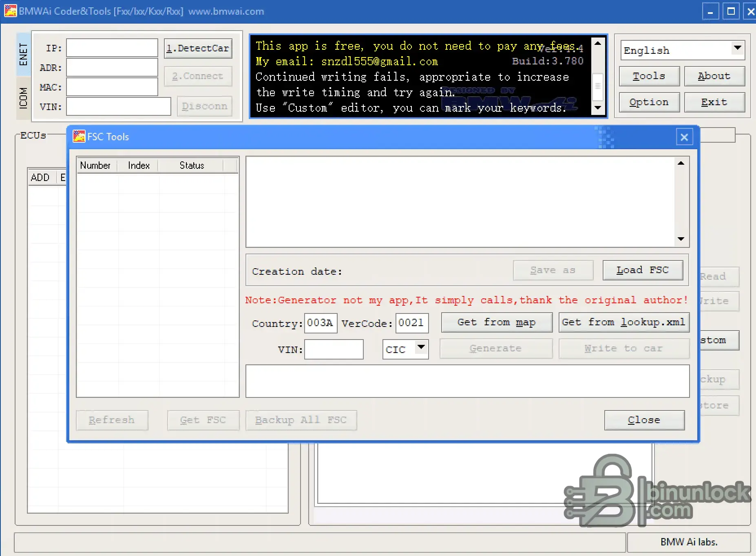Click the Disconn button
756x556 pixels.
click(204, 106)
